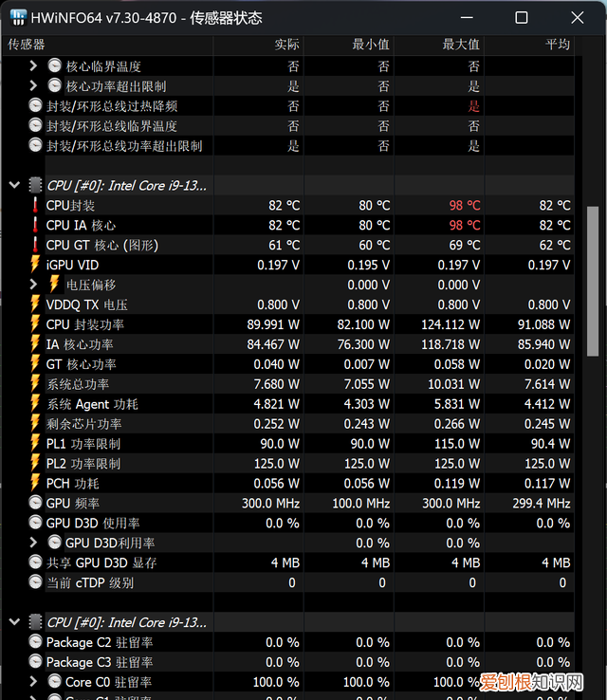Image resolution: width=607 pixels, height=700 pixels.
Task: Click the lightning icon beside CPU 封装功率
Action: [35, 324]
